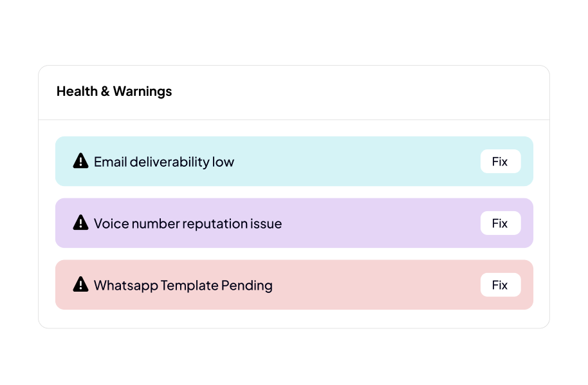This screenshot has width=588, height=385.
Task: Click the Health & Warnings heading
Action: tap(115, 91)
